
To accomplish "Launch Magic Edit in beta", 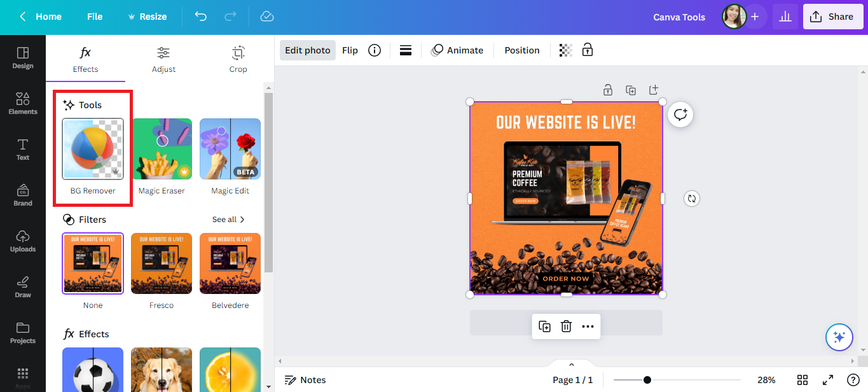I will [230, 149].
